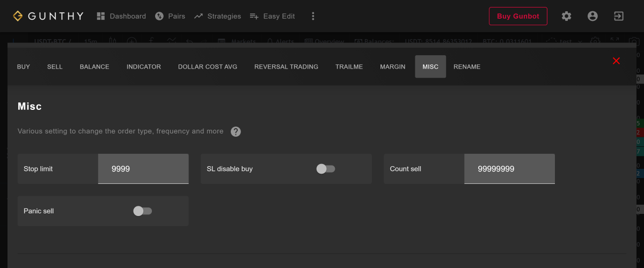Open the Strategies menu item

coord(217,16)
